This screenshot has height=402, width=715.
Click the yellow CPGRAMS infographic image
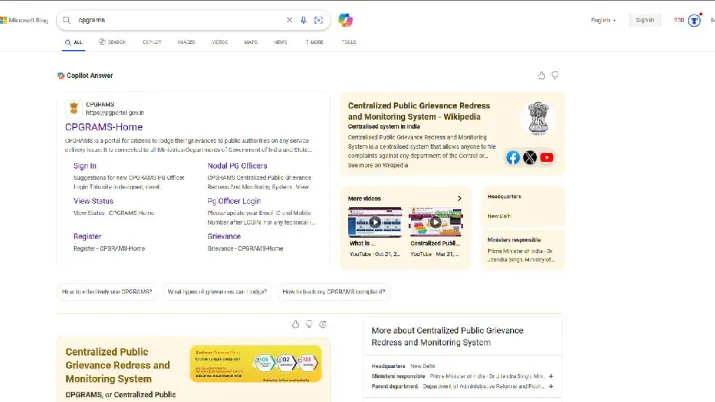point(256,364)
